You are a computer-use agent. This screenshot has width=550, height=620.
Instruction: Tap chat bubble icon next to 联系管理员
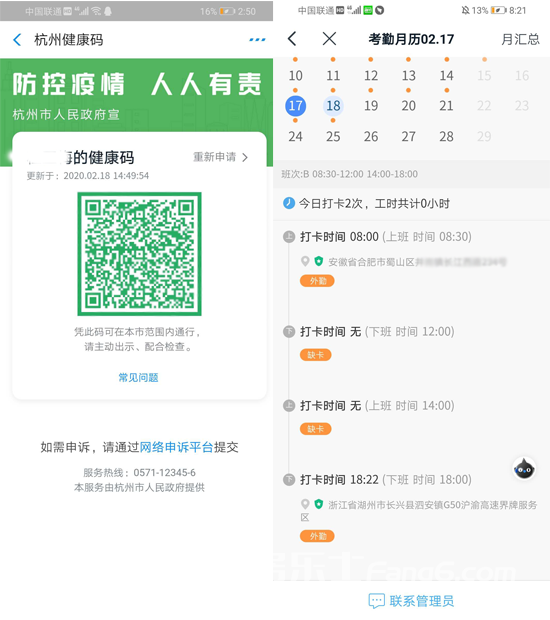376,601
